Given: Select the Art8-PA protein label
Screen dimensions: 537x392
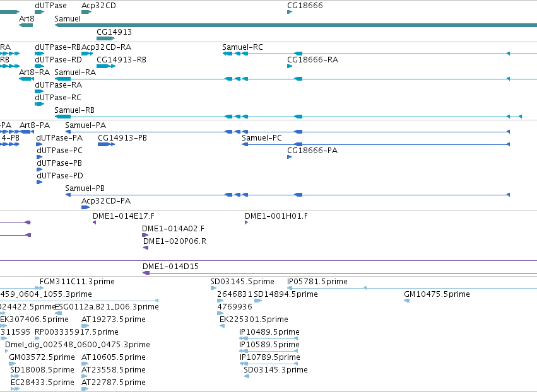Looking at the screenshot, I should pyautogui.click(x=35, y=125).
